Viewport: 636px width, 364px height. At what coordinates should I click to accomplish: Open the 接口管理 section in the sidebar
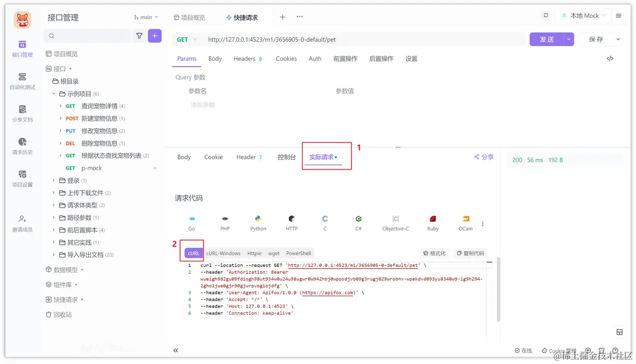pyautogui.click(x=22, y=49)
